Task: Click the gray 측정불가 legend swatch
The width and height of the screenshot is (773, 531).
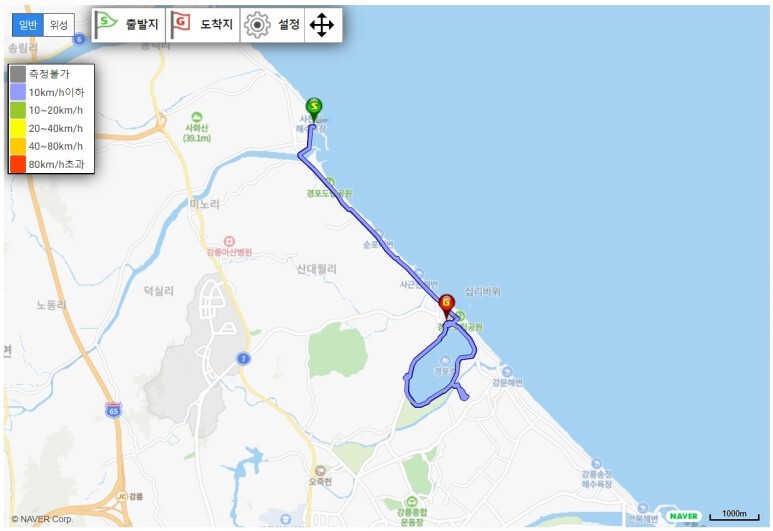Action: pos(18,74)
